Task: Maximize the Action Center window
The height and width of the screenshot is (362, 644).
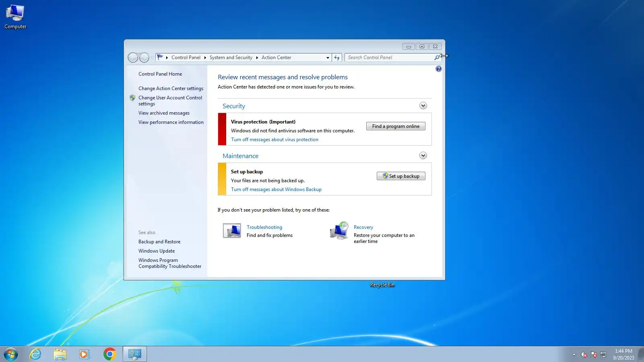Action: click(x=422, y=47)
